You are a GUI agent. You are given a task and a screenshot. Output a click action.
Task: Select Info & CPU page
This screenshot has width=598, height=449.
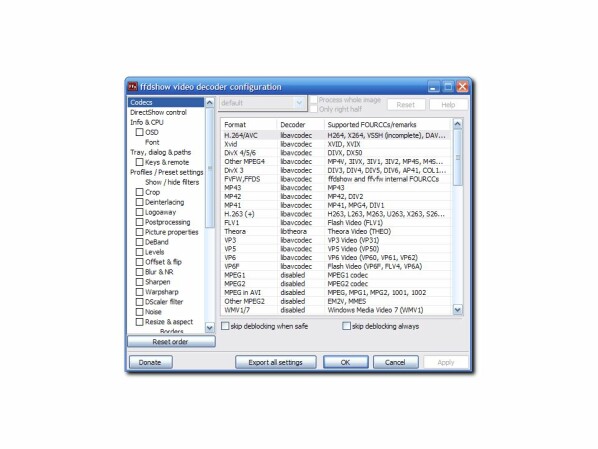click(147, 122)
